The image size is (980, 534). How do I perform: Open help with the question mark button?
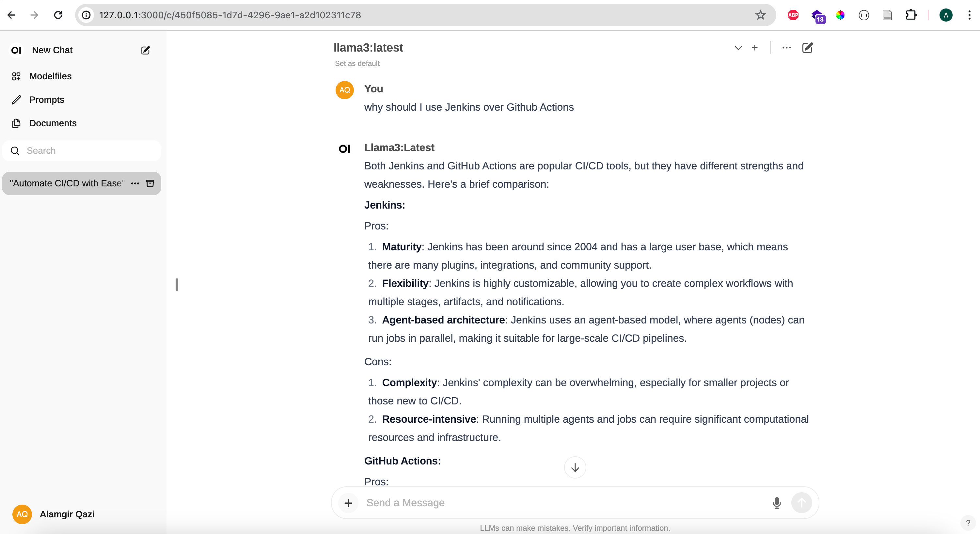tap(968, 523)
